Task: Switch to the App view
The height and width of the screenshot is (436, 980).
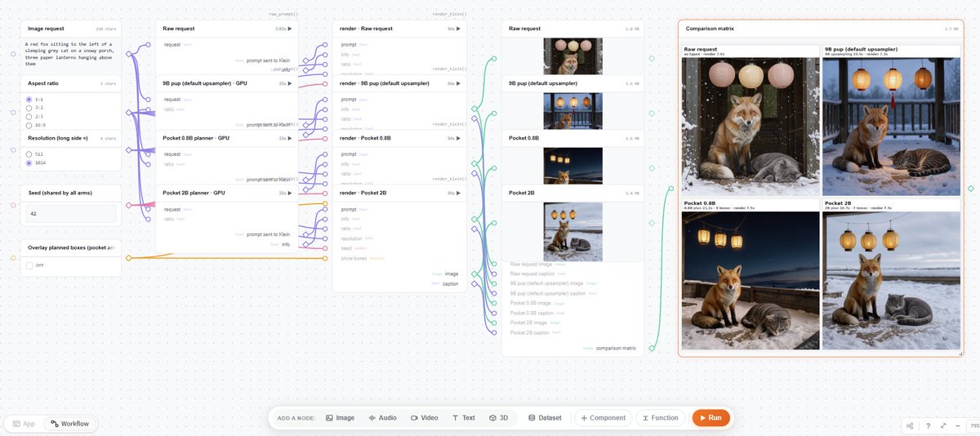Action: [x=23, y=424]
